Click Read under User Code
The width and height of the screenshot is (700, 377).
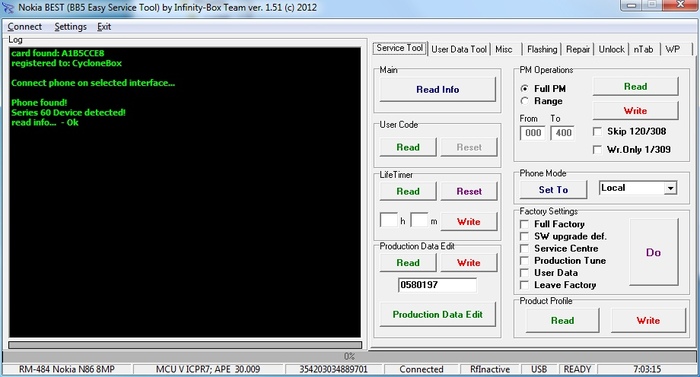408,147
